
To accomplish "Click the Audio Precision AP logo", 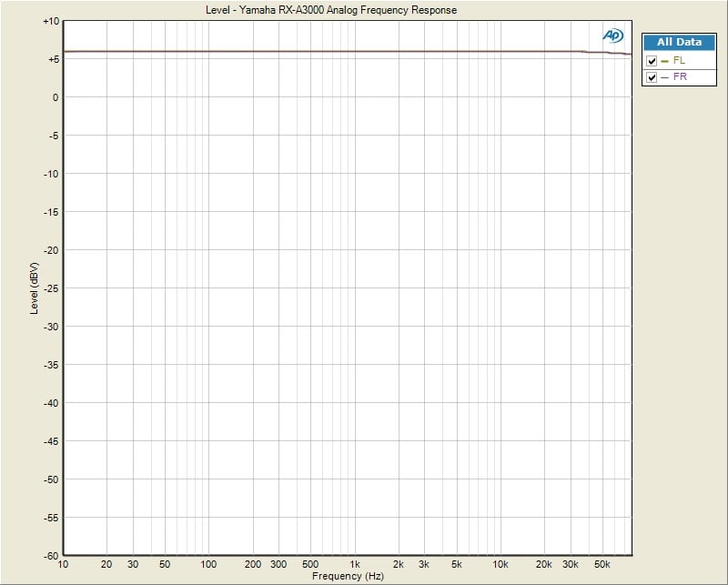I will tap(612, 35).
